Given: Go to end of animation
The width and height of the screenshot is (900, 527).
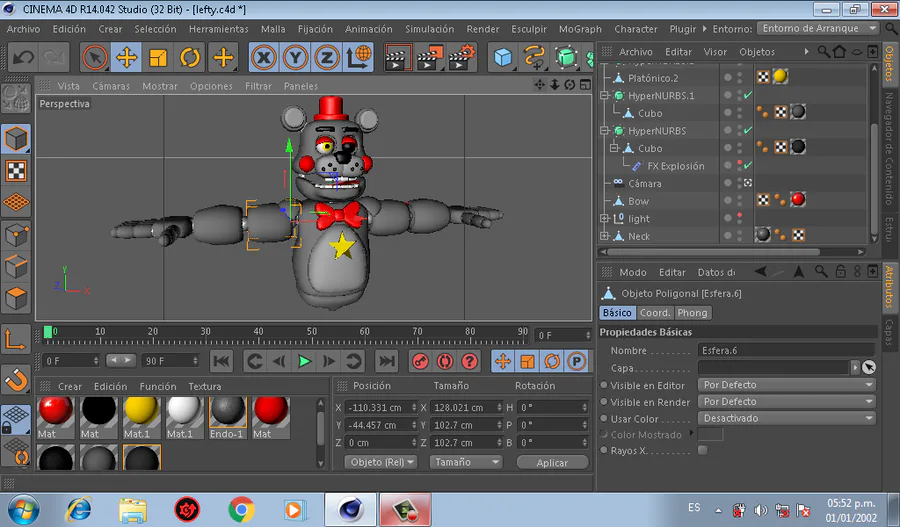Looking at the screenshot, I should click(387, 361).
